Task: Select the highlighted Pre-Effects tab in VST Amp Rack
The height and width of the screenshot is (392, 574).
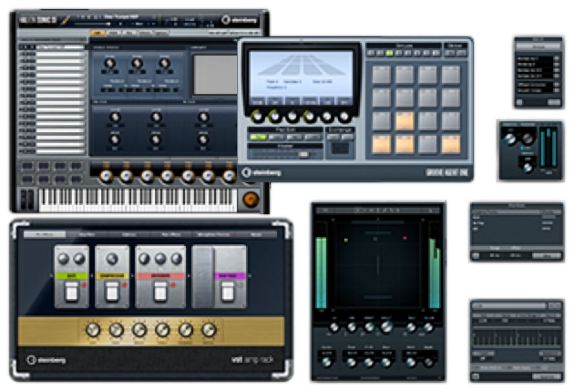Action: [44, 234]
